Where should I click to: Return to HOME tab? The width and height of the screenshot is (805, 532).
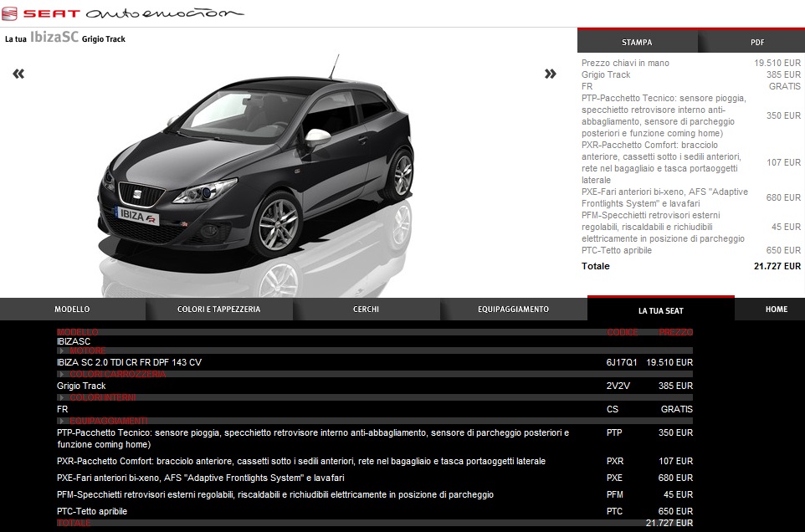click(x=777, y=309)
